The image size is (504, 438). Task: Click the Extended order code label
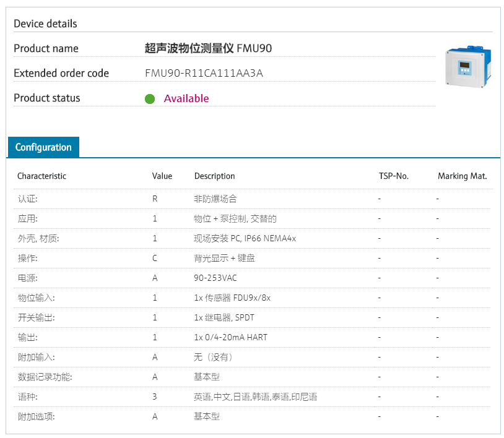click(61, 73)
